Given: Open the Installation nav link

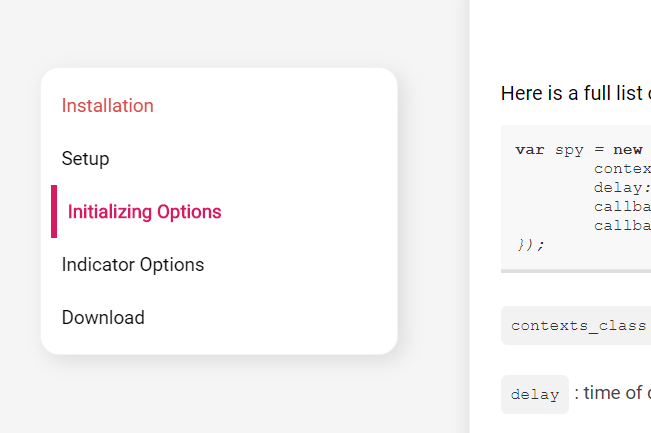Looking at the screenshot, I should pyautogui.click(x=108, y=105).
